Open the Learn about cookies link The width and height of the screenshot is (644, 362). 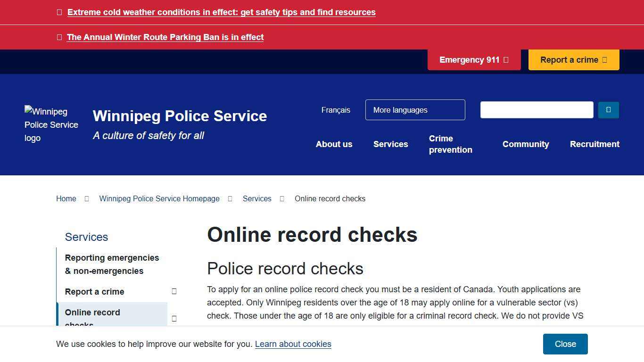pos(293,344)
